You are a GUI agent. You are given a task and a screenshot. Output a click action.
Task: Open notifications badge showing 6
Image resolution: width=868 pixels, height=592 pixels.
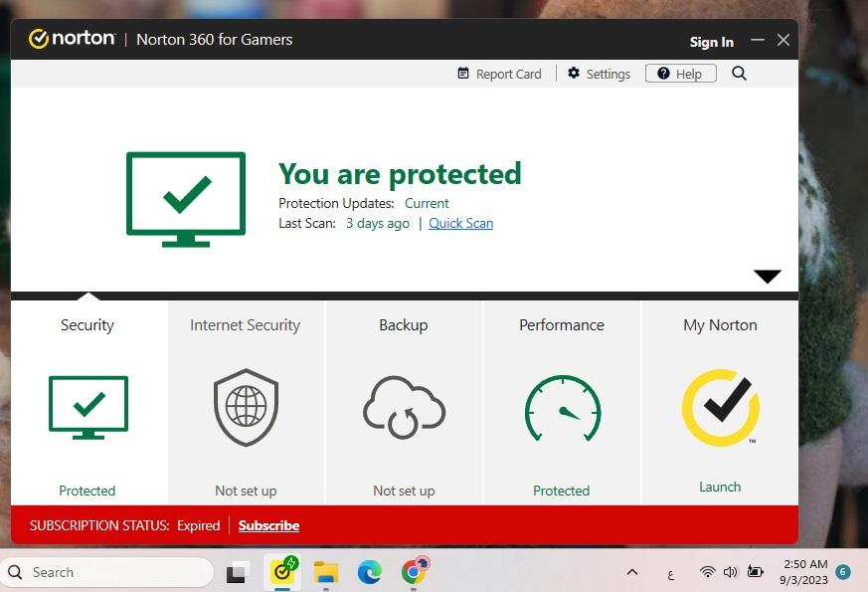[x=843, y=572]
